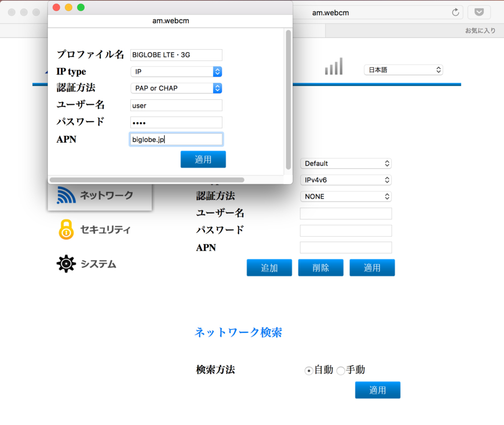Click the popup vertical scrollbar

[x=288, y=99]
